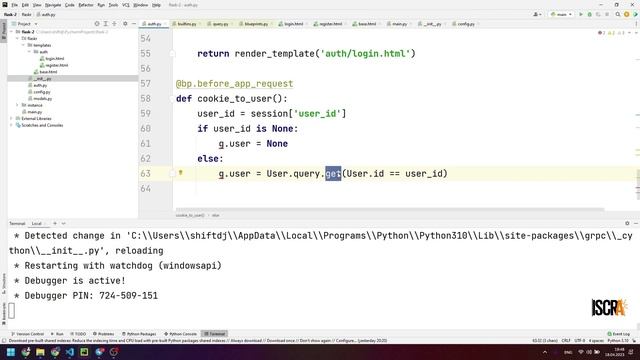The height and width of the screenshot is (360, 640).
Task: Expand the instance folder
Action: point(18,105)
